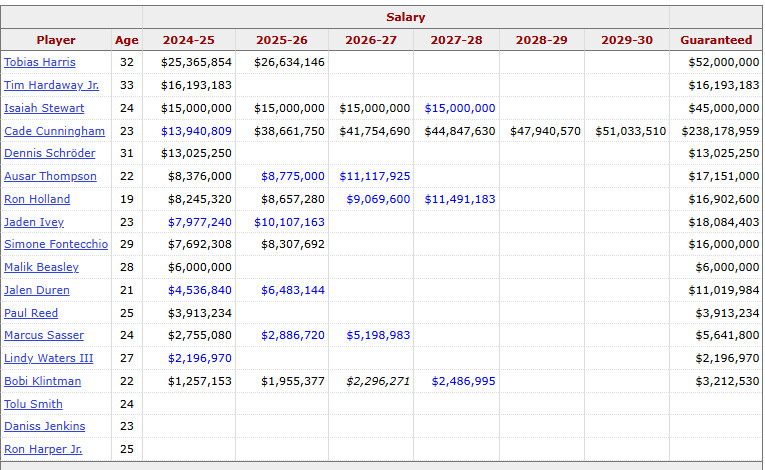Click the Player column header
Image resolution: width=765 pixels, height=470 pixels.
56,40
